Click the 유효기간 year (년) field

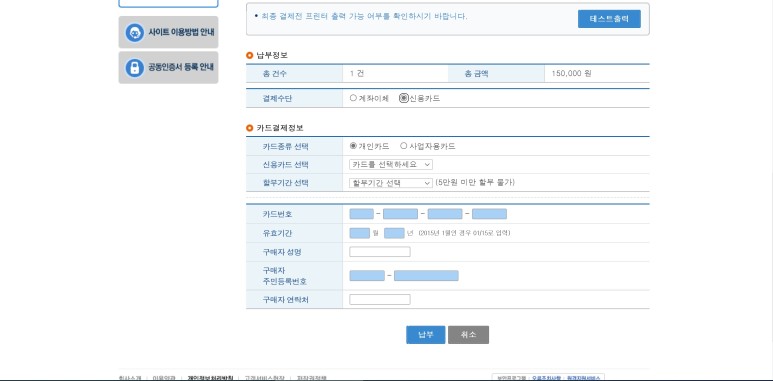pos(394,233)
